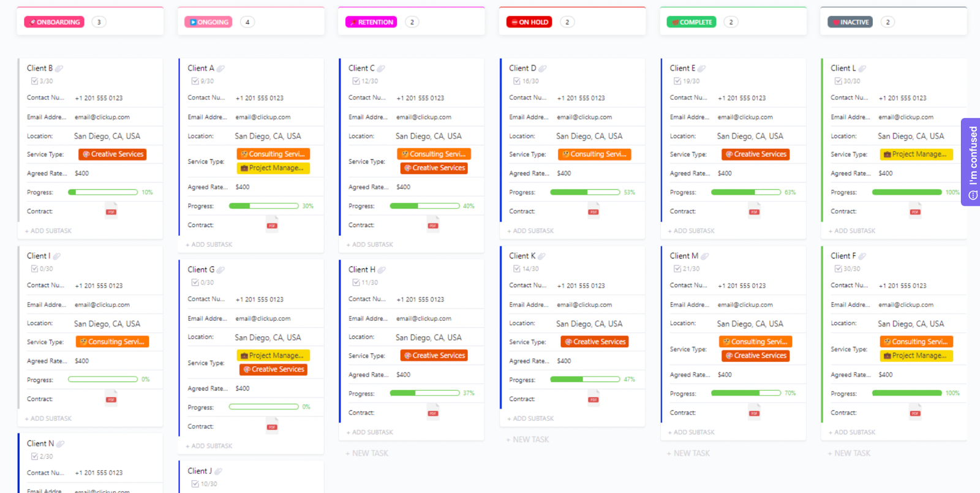Image resolution: width=980 pixels, height=493 pixels.
Task: Click the attachment paperclip beside Client E
Action: (702, 69)
